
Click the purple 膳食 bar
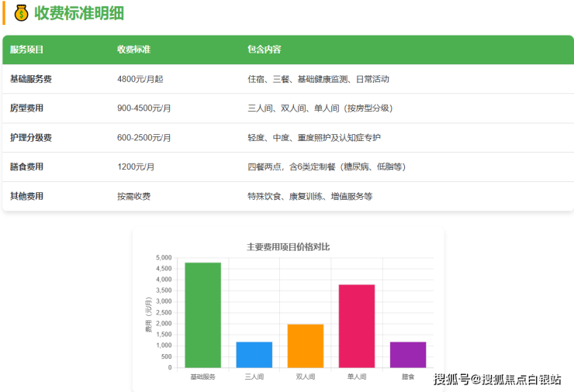pyautogui.click(x=408, y=355)
